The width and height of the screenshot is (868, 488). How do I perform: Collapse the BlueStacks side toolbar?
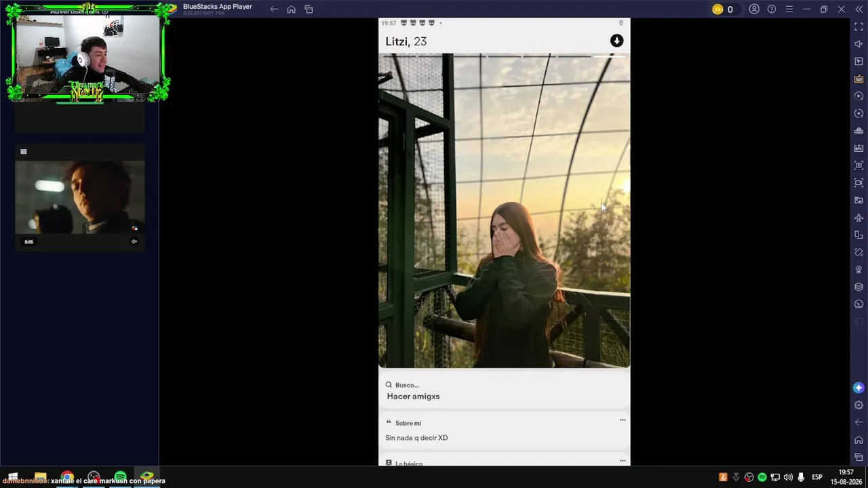(859, 9)
